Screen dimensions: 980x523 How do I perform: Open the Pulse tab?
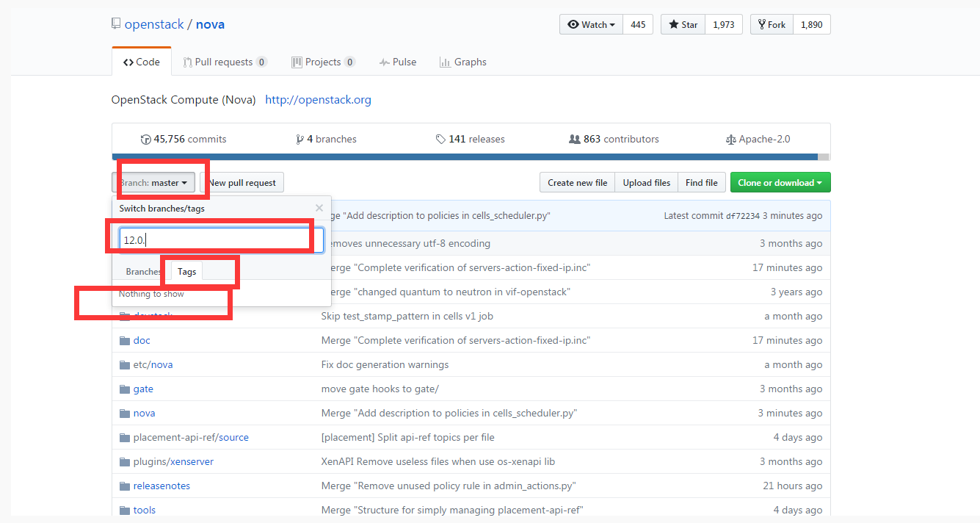[x=398, y=62]
